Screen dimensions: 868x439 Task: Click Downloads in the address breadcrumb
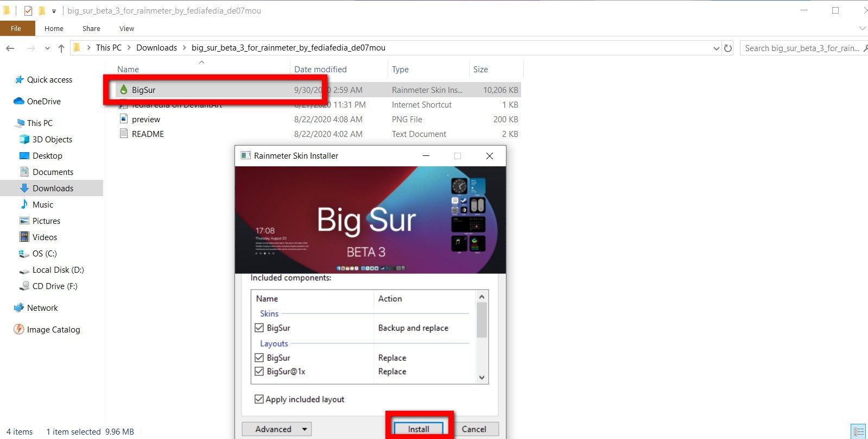(x=156, y=48)
